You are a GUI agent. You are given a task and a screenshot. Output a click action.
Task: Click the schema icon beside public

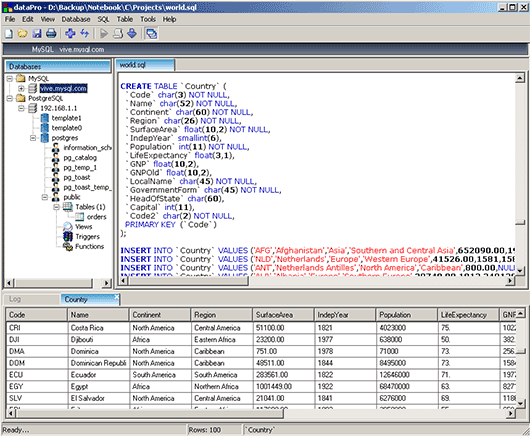tap(56, 197)
